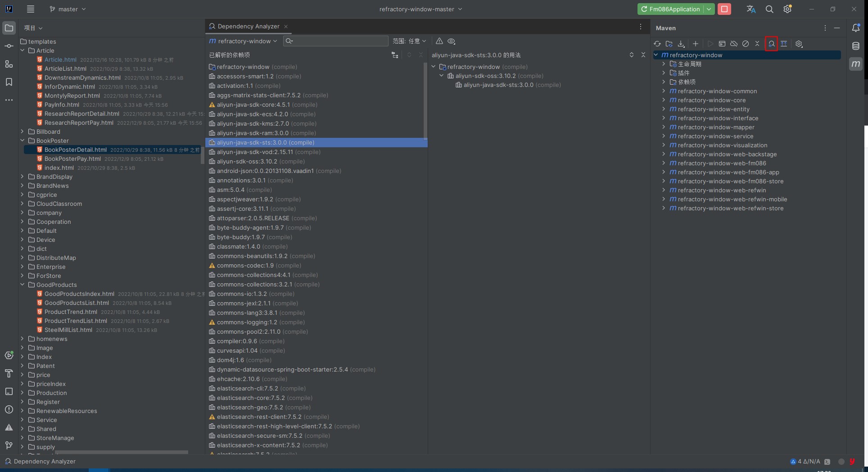Open Dependency Analyzer tab options menu
Image resolution: width=868 pixels, height=472 pixels.
pos(641,27)
